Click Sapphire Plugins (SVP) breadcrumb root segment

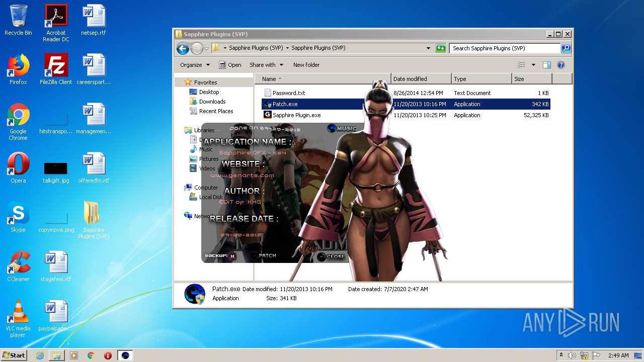tap(256, 48)
